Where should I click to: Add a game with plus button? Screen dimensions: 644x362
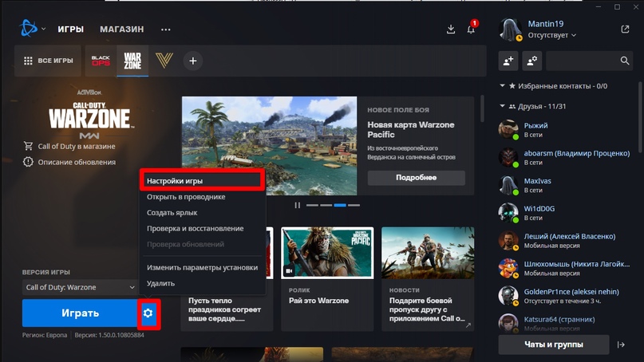tap(192, 61)
